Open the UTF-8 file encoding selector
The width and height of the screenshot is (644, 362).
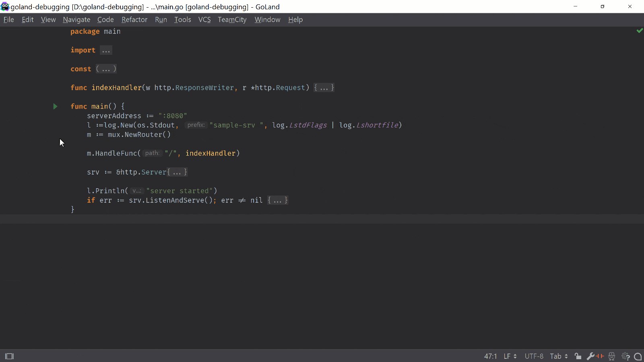click(534, 356)
